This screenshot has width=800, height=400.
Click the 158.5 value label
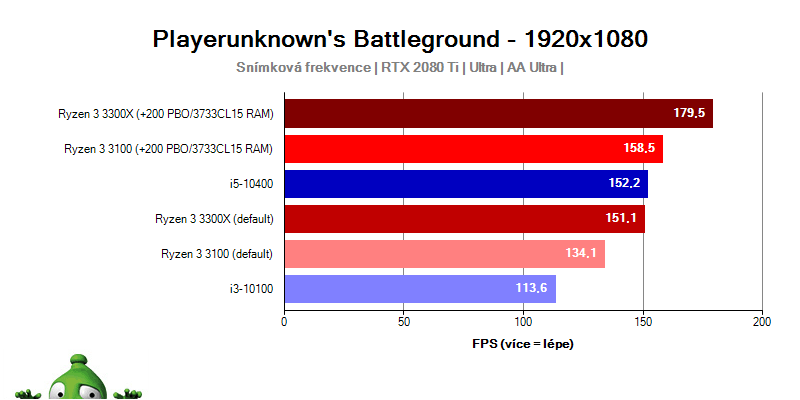click(639, 148)
